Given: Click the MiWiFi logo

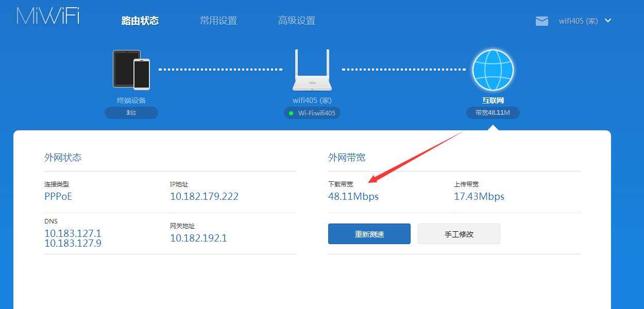Looking at the screenshot, I should pyautogui.click(x=48, y=16).
